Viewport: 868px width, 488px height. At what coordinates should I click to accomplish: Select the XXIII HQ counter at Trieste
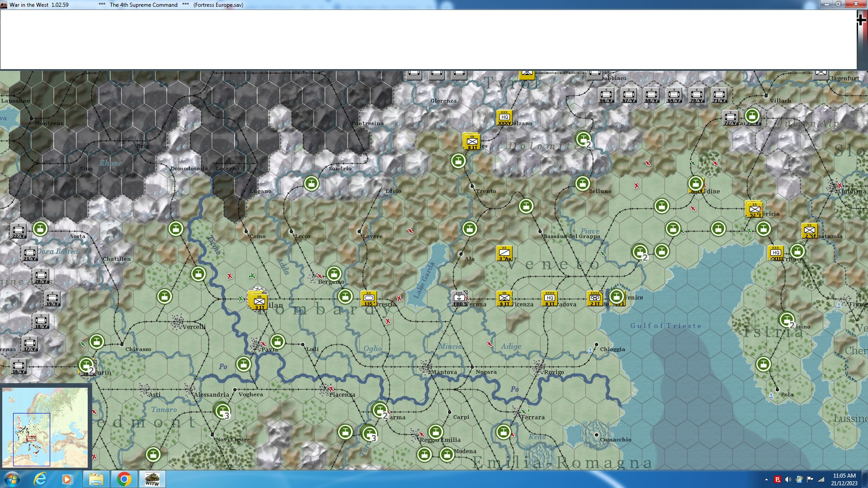click(x=775, y=253)
